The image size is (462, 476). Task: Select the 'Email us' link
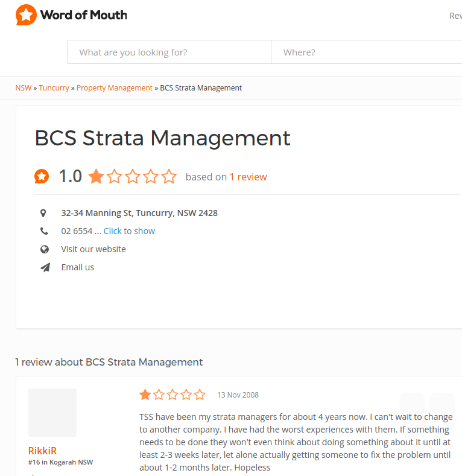[x=78, y=267]
